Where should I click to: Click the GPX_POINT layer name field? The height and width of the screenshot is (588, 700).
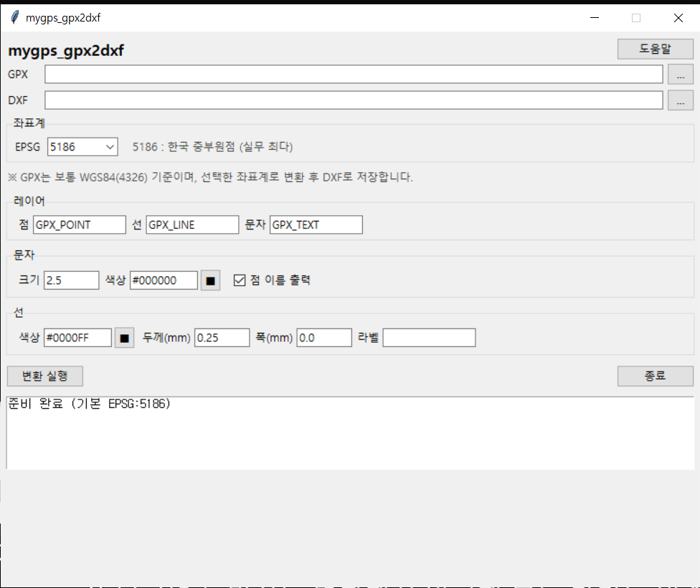[79, 224]
